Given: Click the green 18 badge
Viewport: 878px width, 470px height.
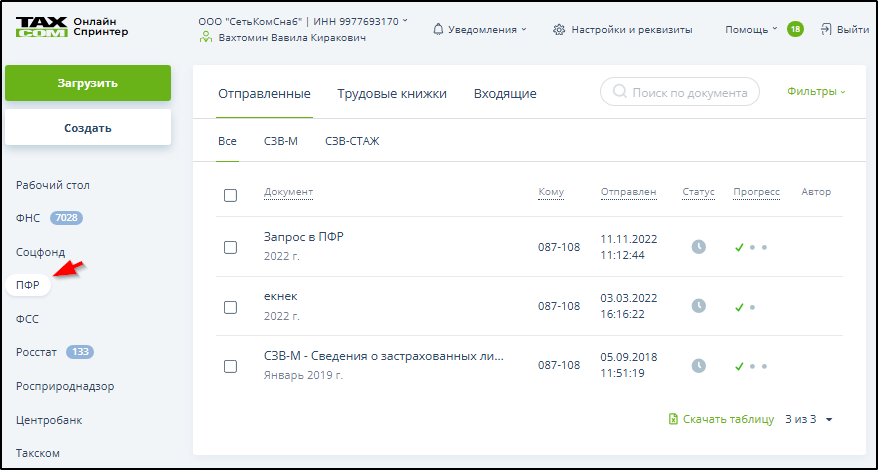Looking at the screenshot, I should (795, 29).
